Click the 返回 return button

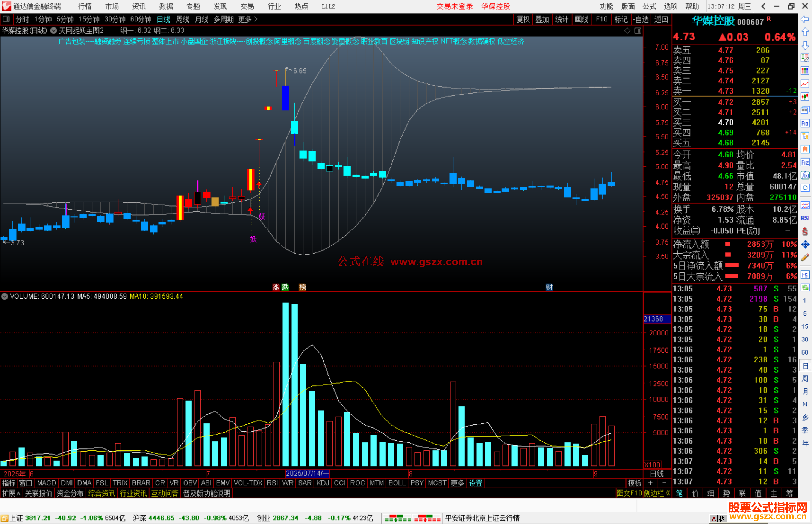pyautogui.click(x=661, y=19)
